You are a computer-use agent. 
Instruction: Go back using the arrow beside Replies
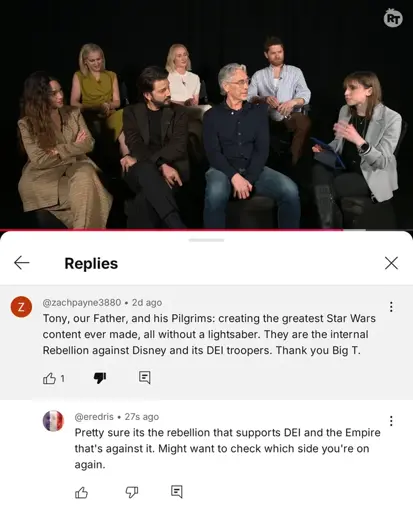(22, 263)
